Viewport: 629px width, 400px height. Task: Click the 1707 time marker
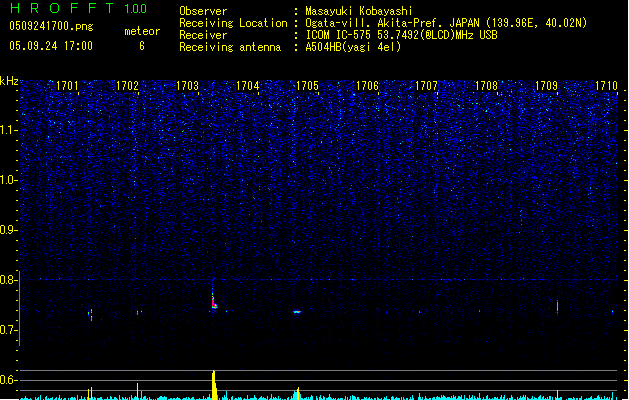pos(426,86)
